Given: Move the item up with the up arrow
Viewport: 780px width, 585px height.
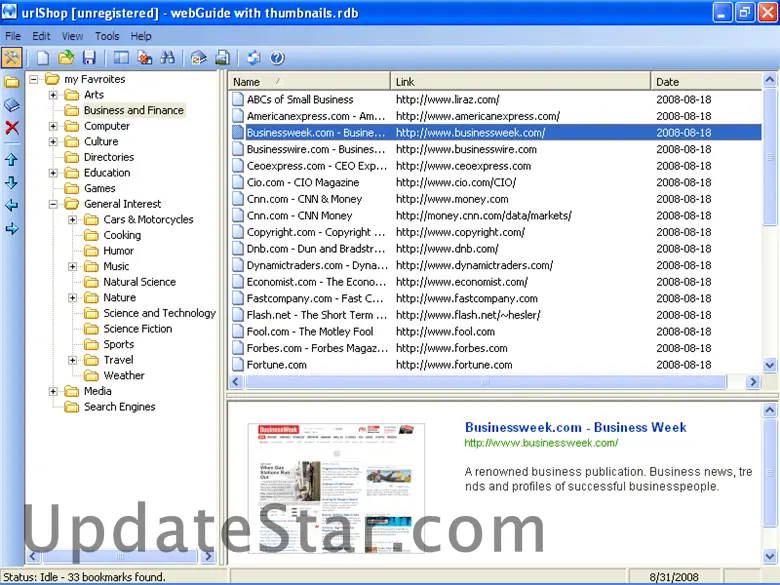Looking at the screenshot, I should pyautogui.click(x=12, y=159).
